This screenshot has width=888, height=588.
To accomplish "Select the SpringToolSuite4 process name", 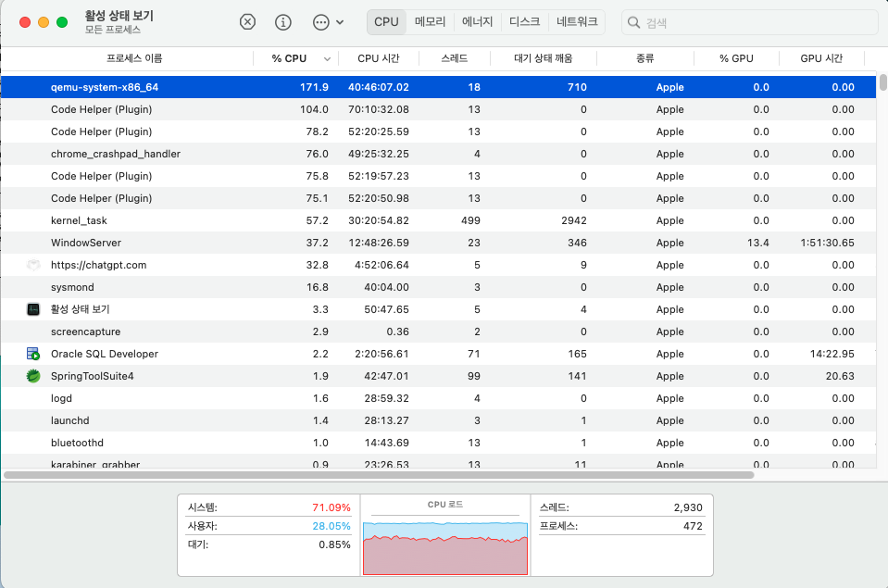I will [x=93, y=376].
